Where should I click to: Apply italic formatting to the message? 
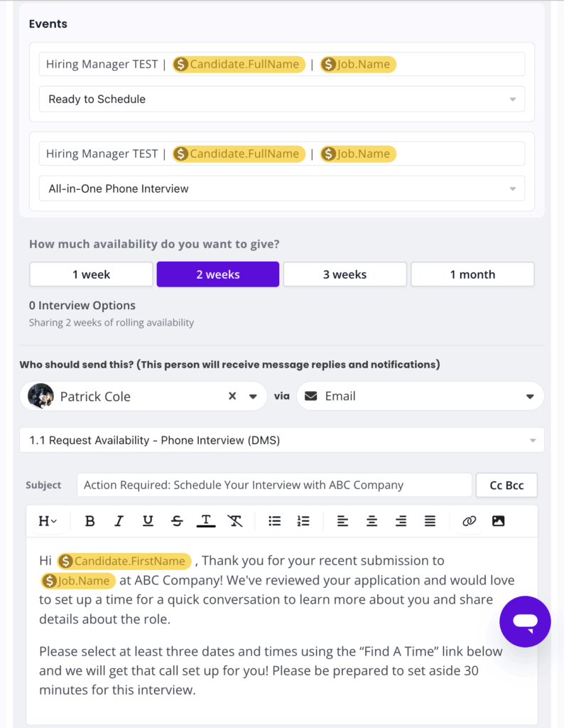tap(119, 521)
